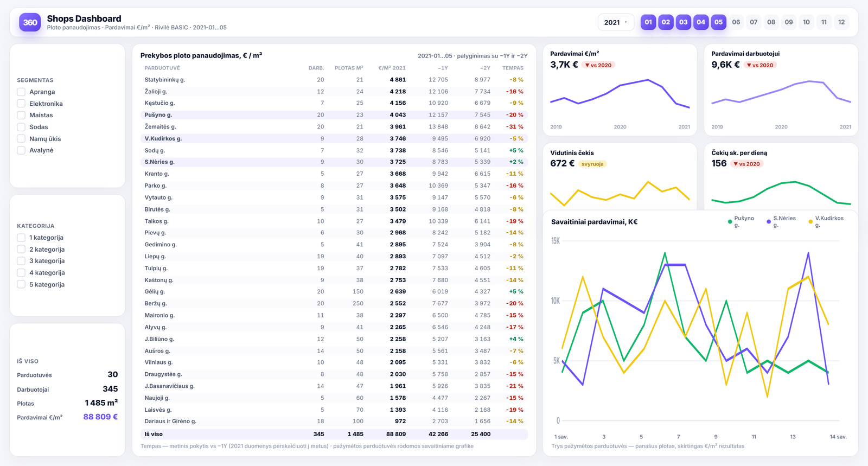Click the Žemaitės g. store row
868x466 pixels.
pyautogui.click(x=334, y=126)
